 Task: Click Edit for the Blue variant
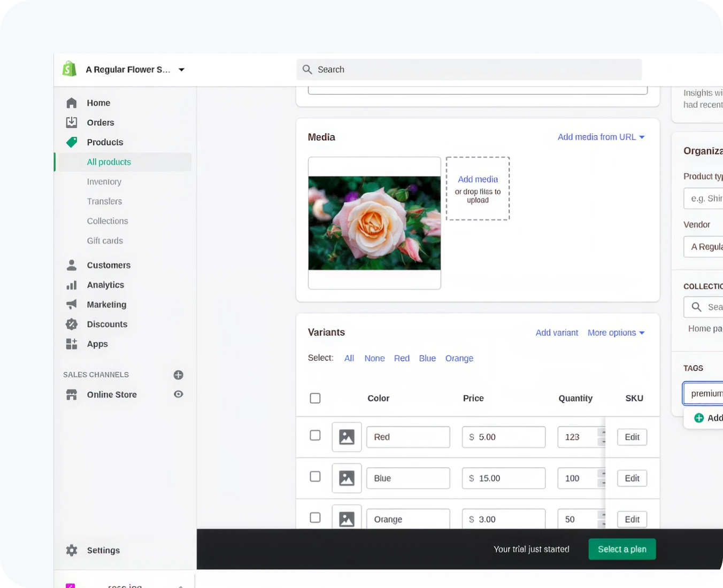[x=632, y=478]
